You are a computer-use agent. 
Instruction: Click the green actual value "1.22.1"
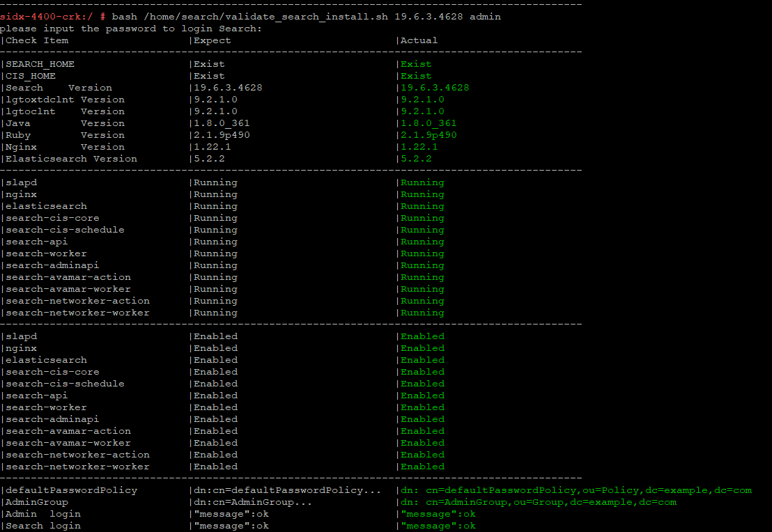[419, 147]
